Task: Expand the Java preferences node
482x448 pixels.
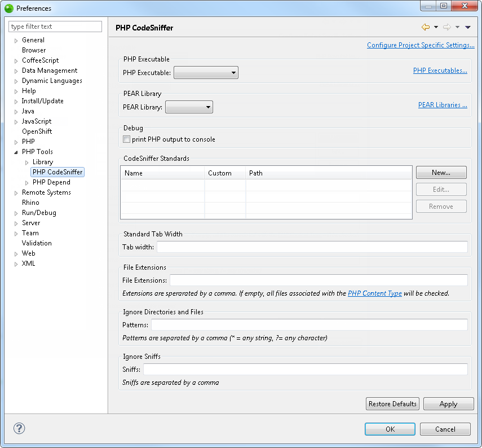Action: pos(16,111)
